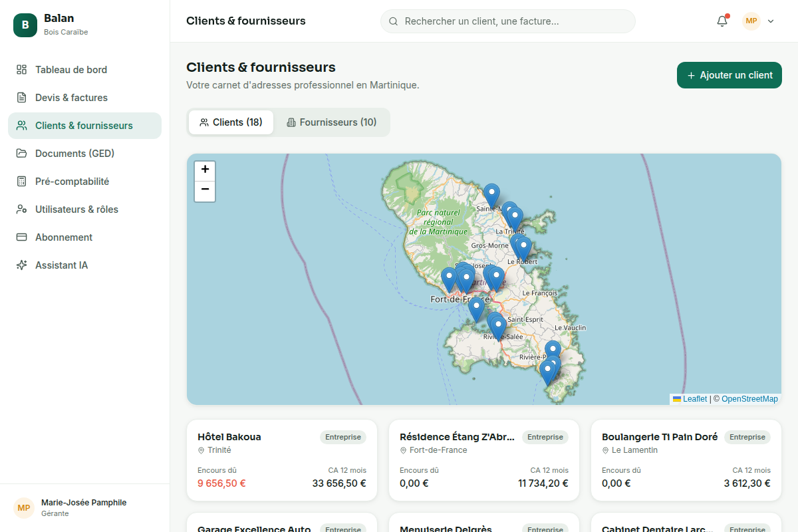The width and height of the screenshot is (798, 532).
Task: Click the 33 656,50 € revenue value
Action: tap(339, 483)
